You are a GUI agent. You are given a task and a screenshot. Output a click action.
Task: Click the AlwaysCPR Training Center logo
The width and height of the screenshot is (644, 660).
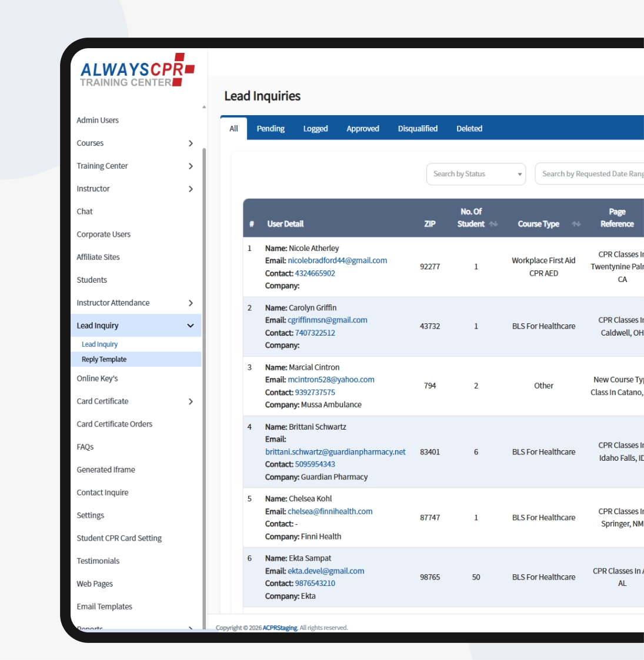pyautogui.click(x=137, y=70)
